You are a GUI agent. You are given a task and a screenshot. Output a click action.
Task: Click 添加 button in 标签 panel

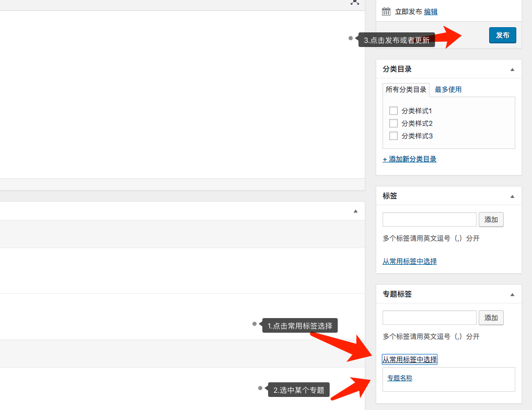[491, 219]
